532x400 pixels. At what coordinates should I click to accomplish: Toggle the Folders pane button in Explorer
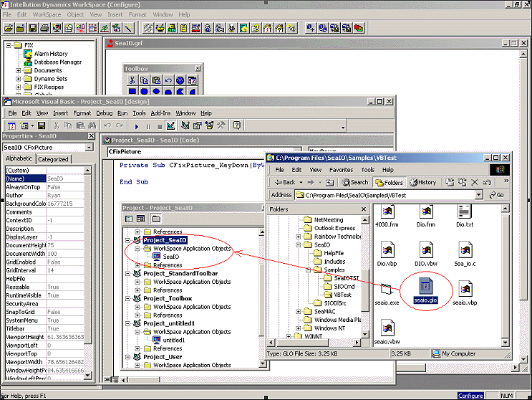390,182
